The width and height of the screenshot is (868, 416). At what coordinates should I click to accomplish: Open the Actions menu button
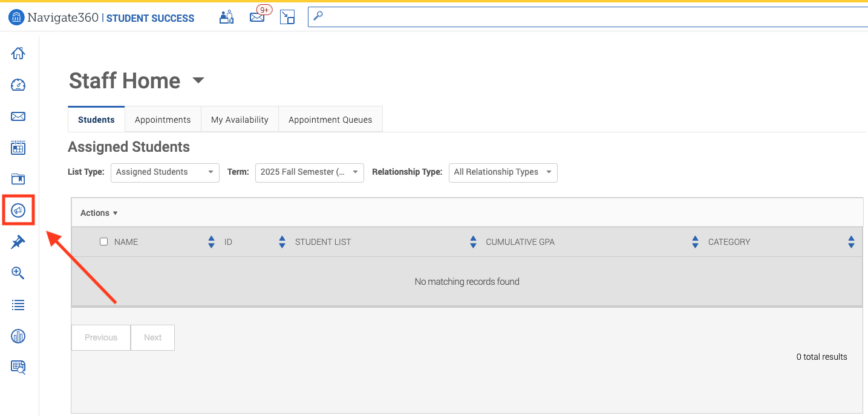[99, 213]
